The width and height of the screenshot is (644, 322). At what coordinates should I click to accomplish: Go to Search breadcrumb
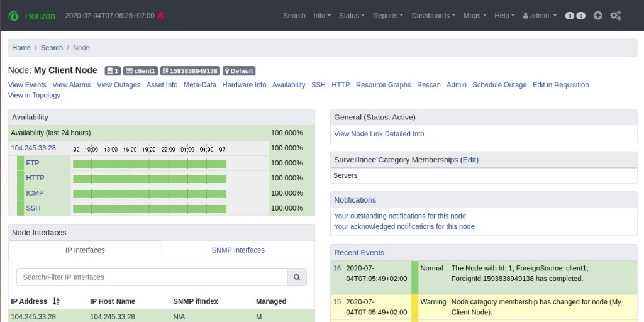click(52, 48)
